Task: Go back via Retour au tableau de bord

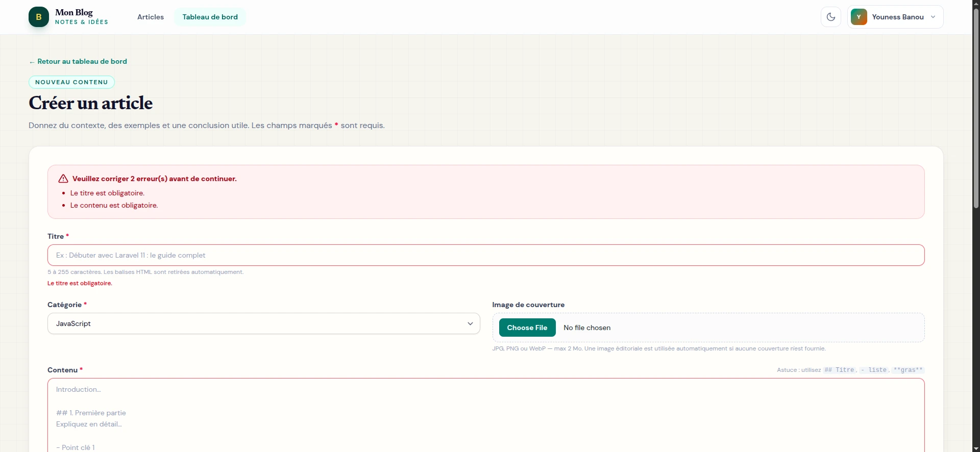Action: pyautogui.click(x=78, y=61)
